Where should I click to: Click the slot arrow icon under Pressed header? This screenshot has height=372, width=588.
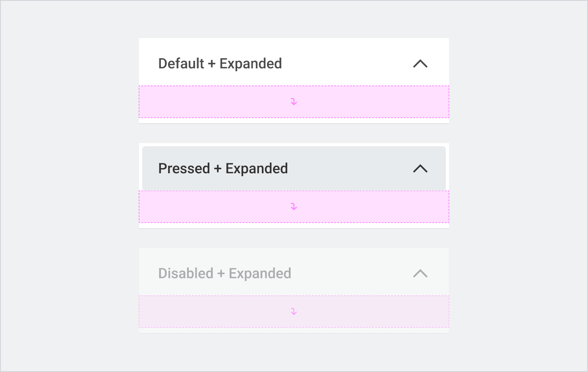click(x=294, y=207)
